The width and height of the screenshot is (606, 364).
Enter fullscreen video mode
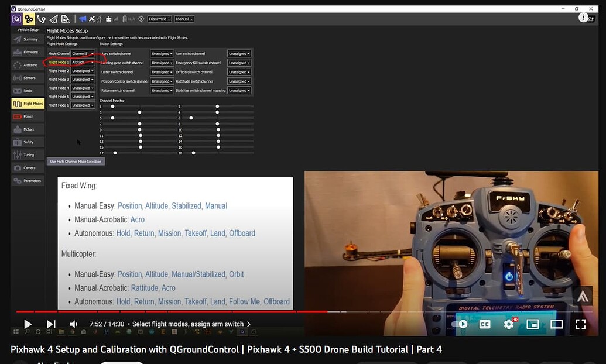click(580, 324)
